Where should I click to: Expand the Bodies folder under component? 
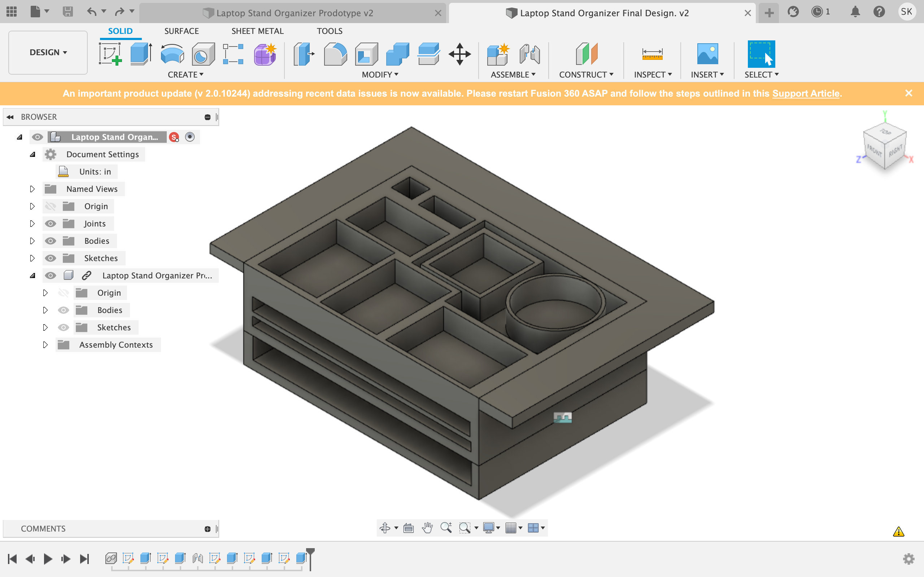(x=44, y=310)
